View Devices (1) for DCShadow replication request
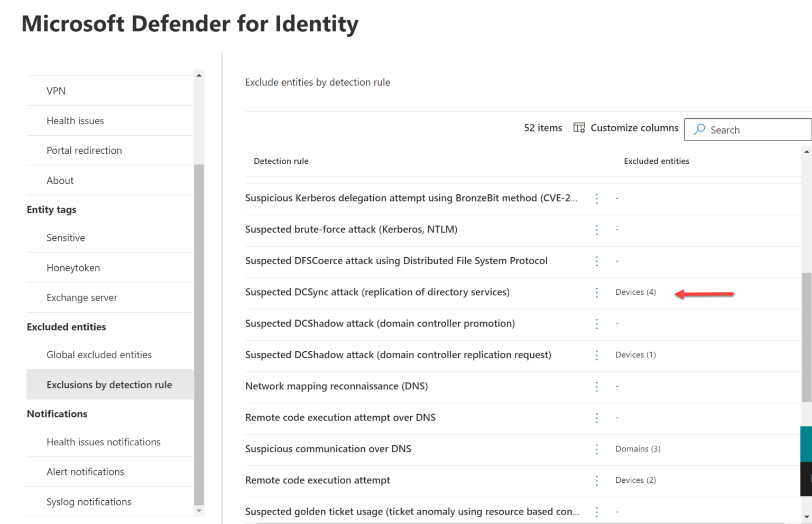The height and width of the screenshot is (524, 812). pos(635,354)
